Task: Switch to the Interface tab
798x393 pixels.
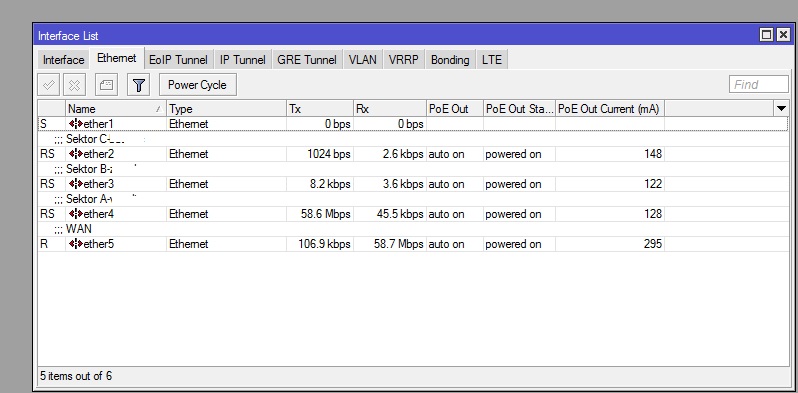Action: (x=64, y=60)
